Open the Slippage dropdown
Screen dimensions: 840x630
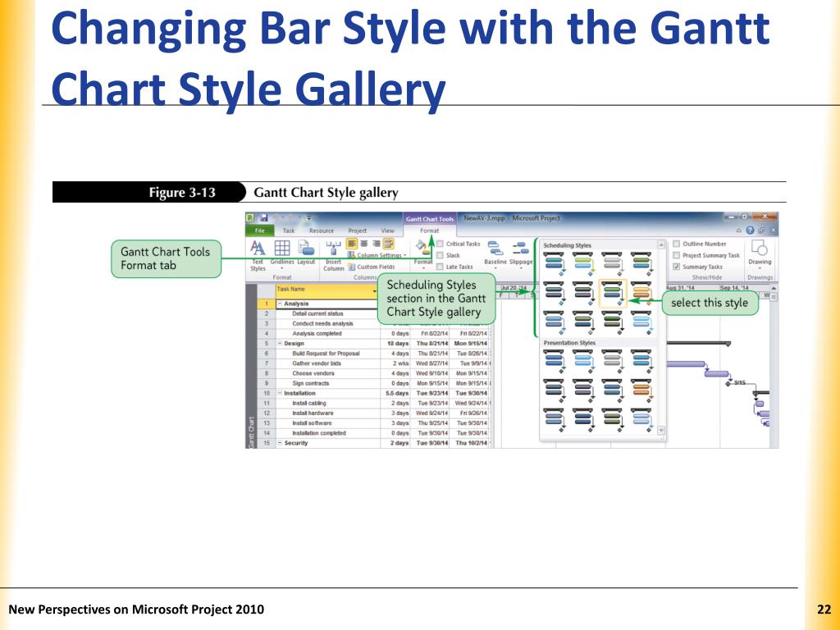(520, 254)
